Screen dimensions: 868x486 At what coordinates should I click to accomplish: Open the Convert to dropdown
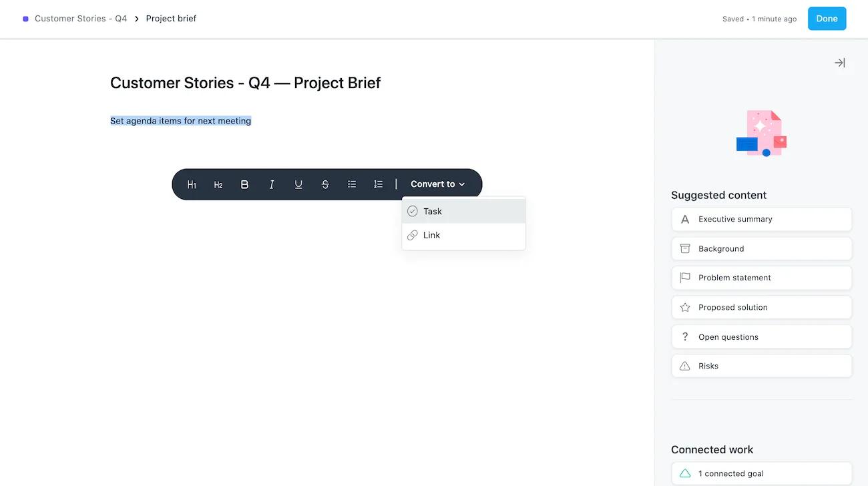438,184
